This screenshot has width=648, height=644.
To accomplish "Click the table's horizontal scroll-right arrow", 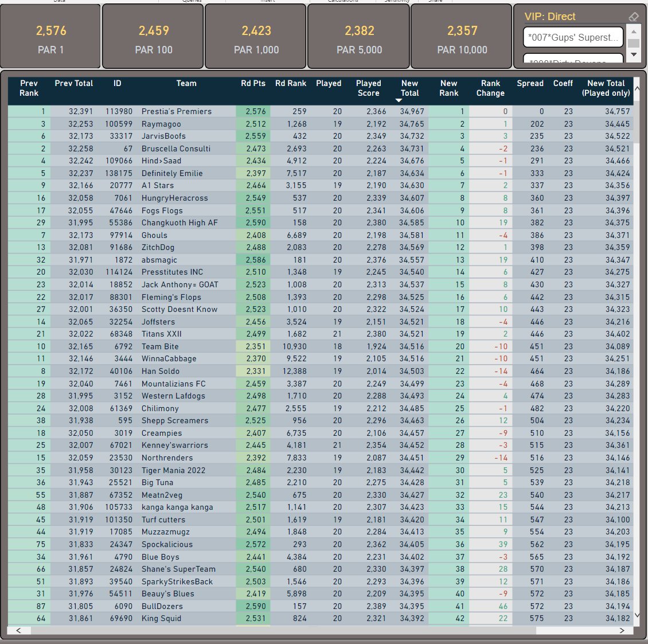I will (x=622, y=630).
